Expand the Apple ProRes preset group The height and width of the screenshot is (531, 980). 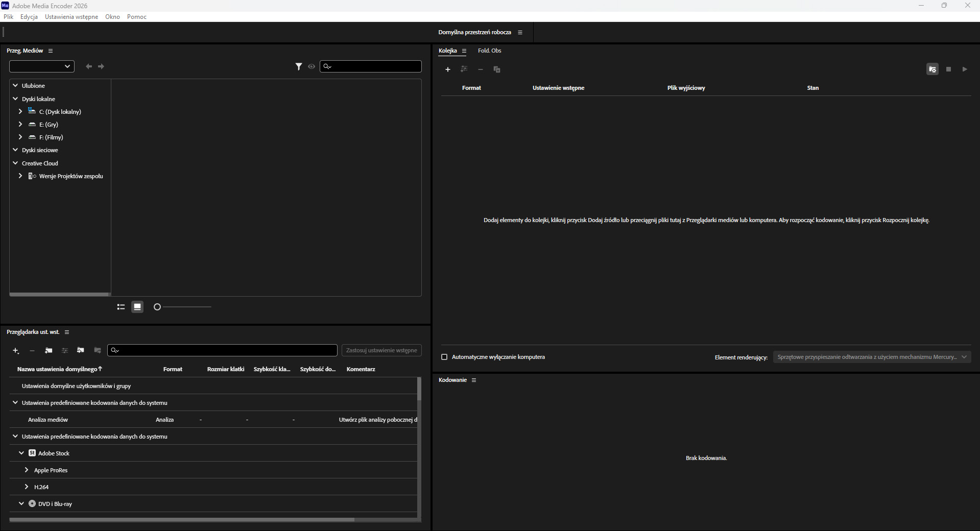(27, 470)
